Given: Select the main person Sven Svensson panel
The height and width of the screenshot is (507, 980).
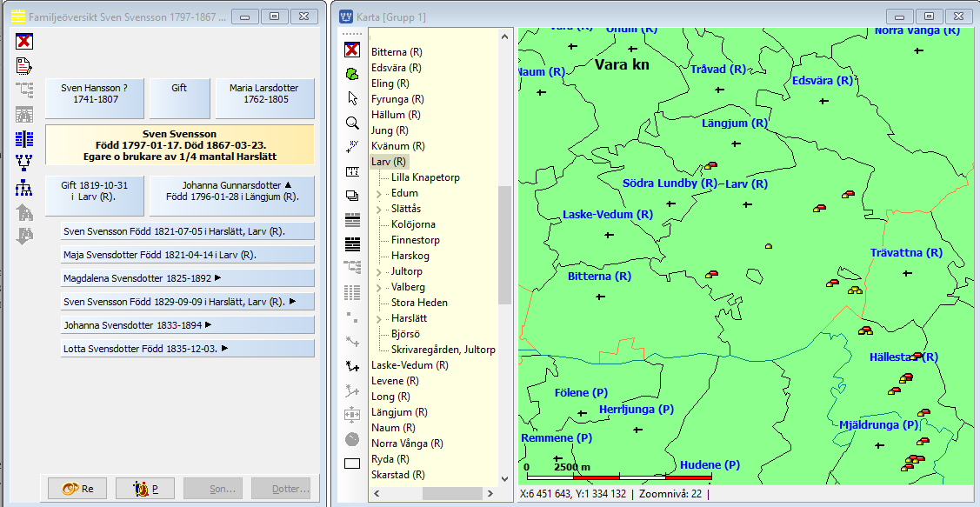Looking at the screenshot, I should pos(179,145).
